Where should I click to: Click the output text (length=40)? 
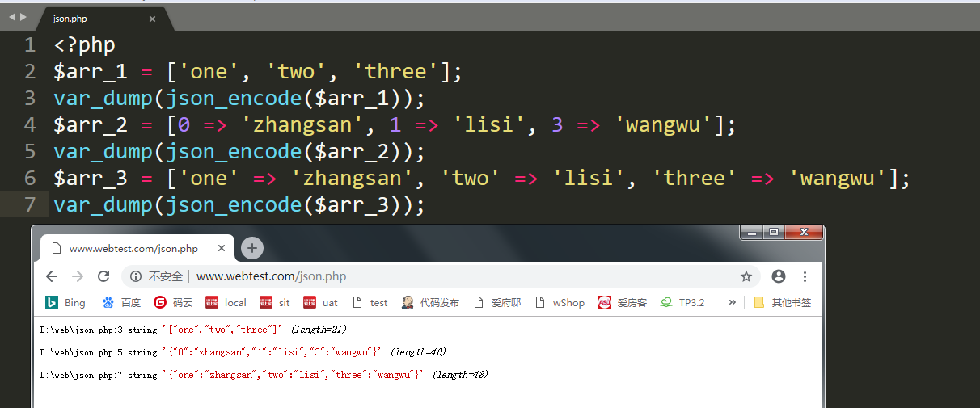[417, 352]
